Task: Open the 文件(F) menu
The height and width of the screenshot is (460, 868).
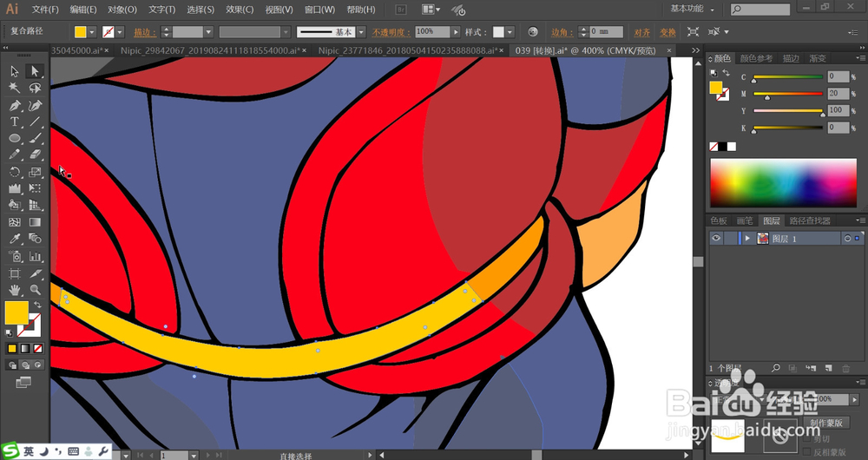Action: 45,10
